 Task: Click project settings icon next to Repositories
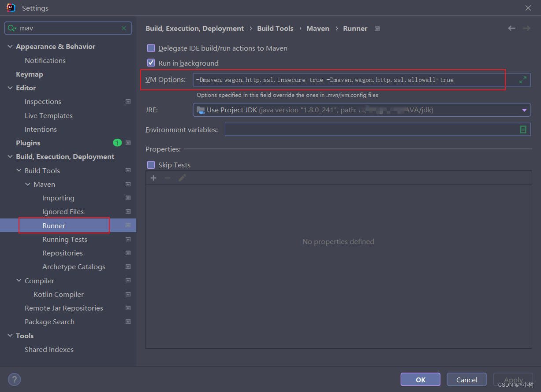(128, 253)
